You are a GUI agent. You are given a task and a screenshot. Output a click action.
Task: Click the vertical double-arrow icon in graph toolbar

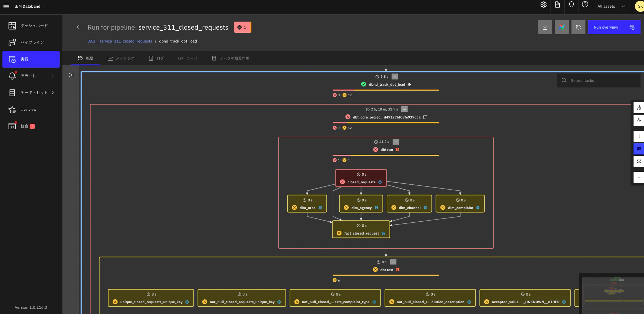pos(639,136)
